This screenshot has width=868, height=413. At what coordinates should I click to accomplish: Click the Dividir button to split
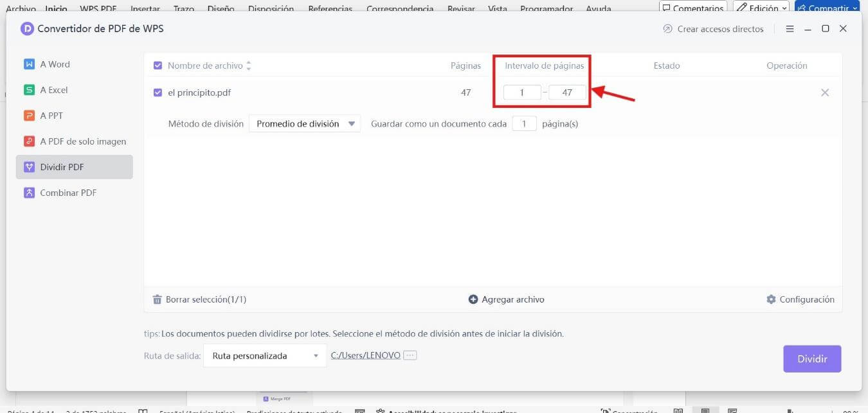click(812, 358)
